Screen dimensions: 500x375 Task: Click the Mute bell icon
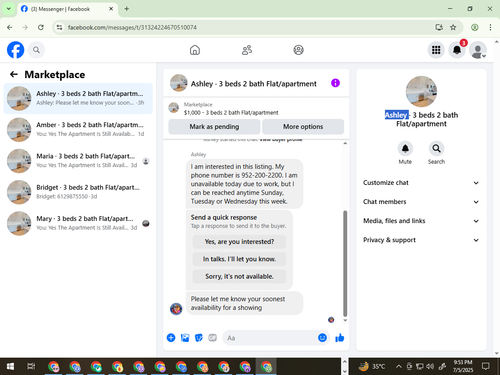405,148
